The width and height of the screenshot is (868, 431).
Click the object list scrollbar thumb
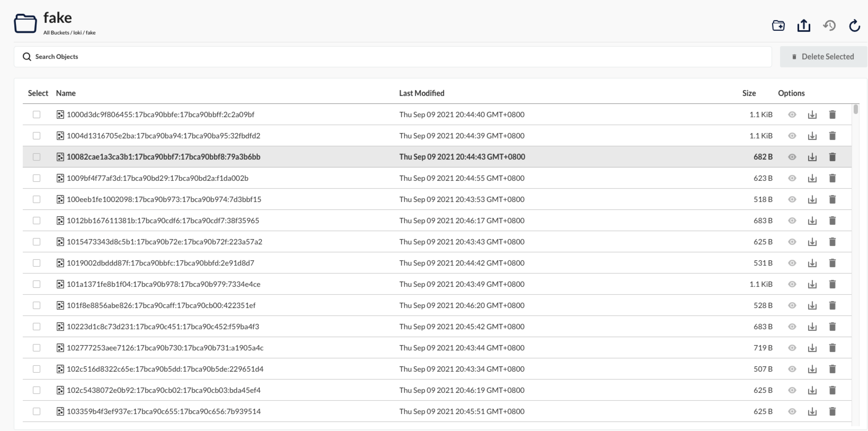click(x=856, y=109)
